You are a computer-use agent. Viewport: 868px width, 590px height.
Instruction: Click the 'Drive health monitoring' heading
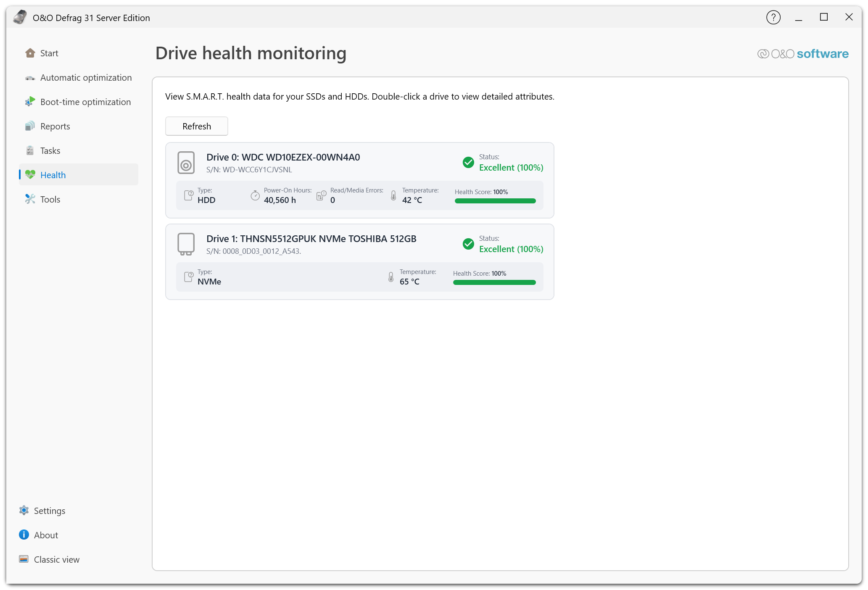click(x=251, y=53)
